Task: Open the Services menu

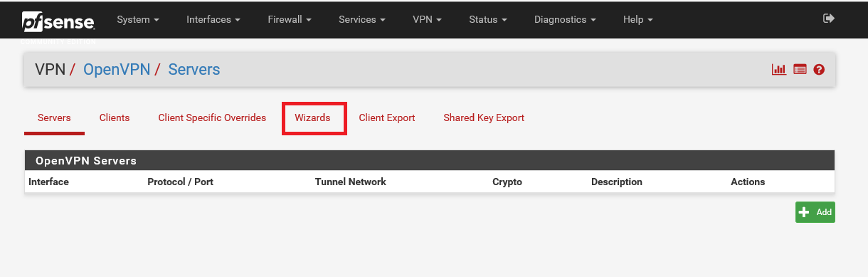Action: (x=362, y=19)
